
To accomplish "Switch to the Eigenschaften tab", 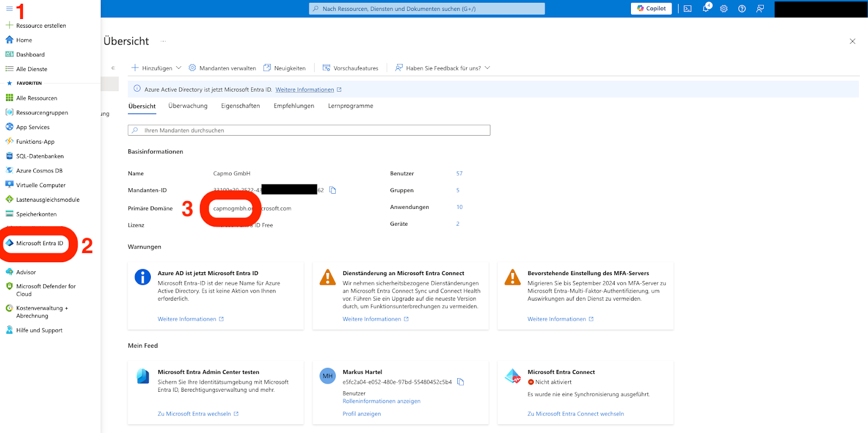I will pos(240,106).
